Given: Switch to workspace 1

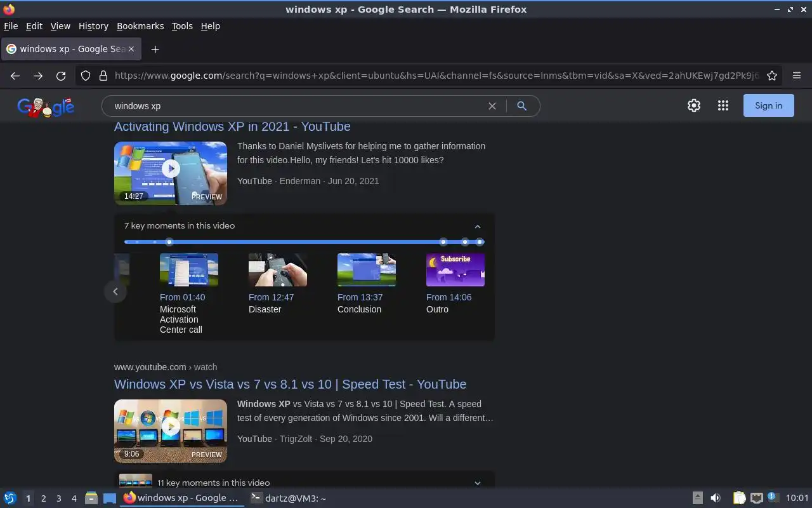Looking at the screenshot, I should [28, 498].
